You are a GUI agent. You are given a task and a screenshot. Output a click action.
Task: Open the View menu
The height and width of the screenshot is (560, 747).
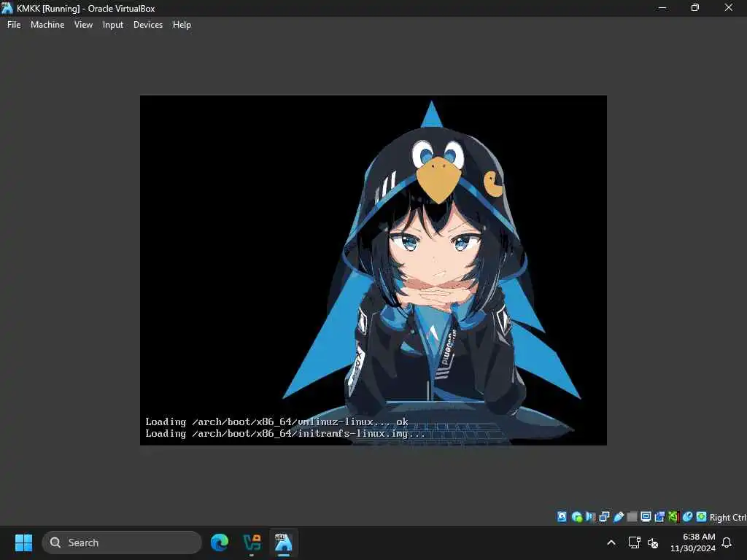83,25
